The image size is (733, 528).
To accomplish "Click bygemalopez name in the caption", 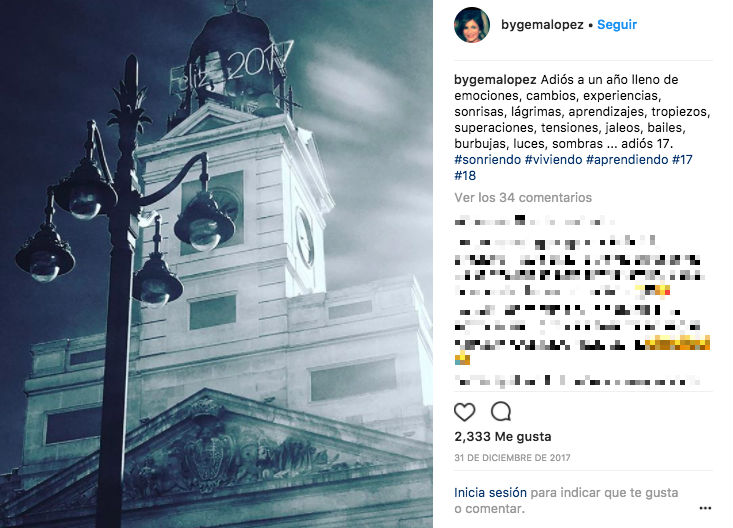I will 496,80.
